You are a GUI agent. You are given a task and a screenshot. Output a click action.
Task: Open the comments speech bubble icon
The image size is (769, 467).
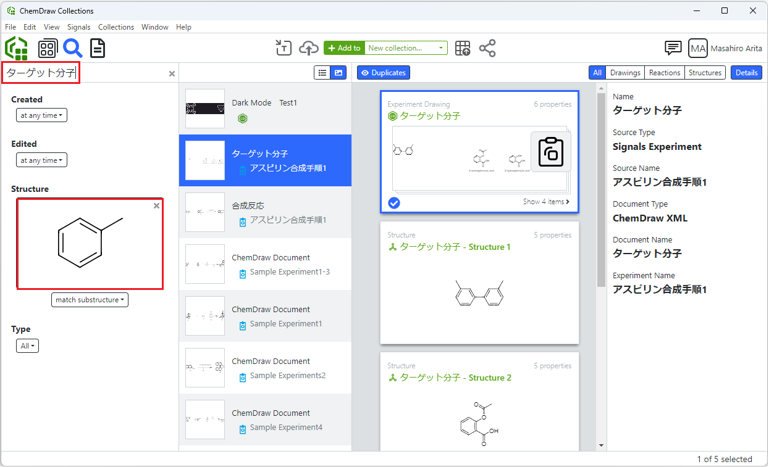click(x=673, y=48)
